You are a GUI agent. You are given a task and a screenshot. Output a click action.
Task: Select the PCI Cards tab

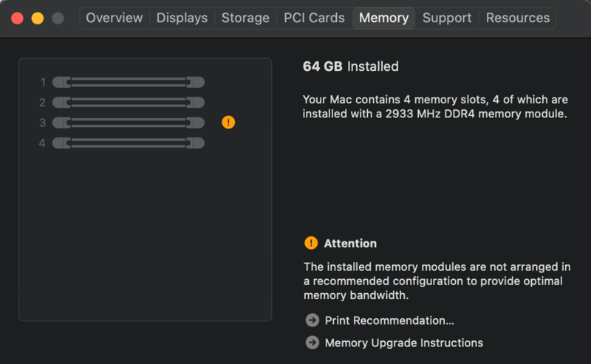pyautogui.click(x=314, y=18)
